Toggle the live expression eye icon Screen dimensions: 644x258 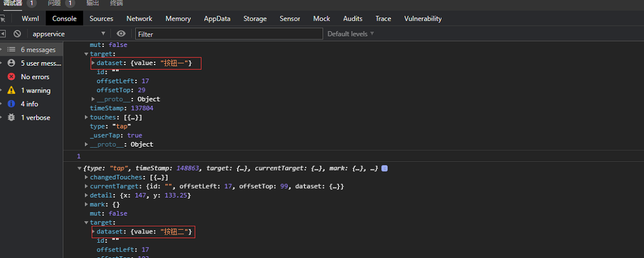(121, 34)
